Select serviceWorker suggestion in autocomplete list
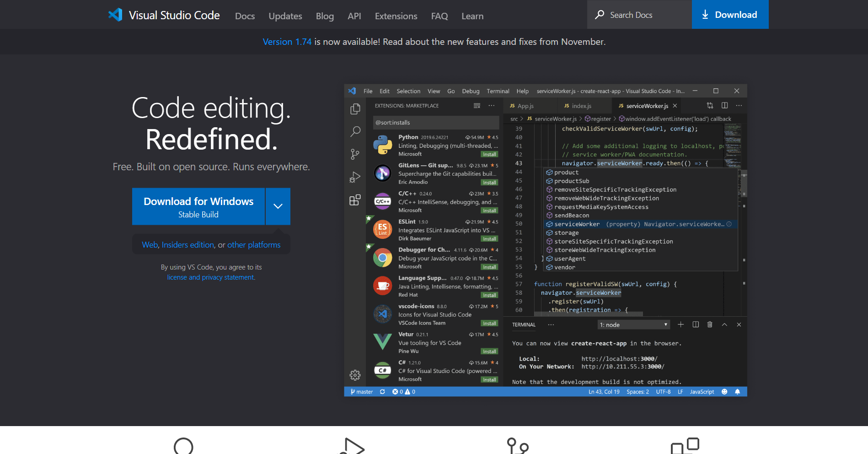This screenshot has height=454, width=868. coord(640,224)
